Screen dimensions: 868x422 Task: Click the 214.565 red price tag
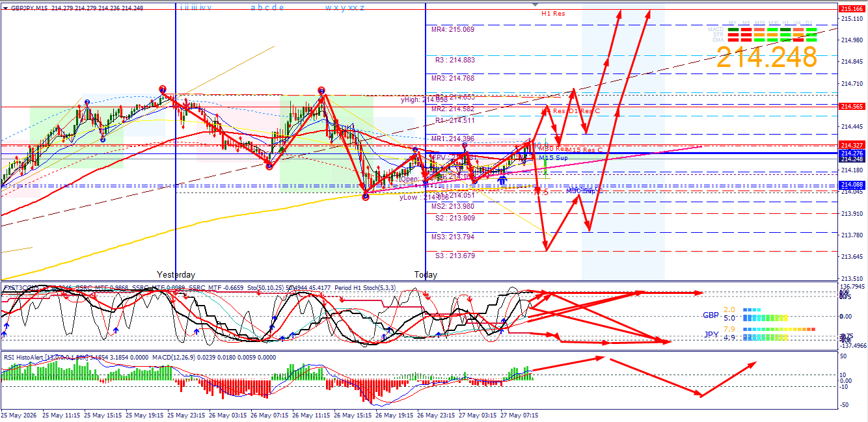pos(852,106)
